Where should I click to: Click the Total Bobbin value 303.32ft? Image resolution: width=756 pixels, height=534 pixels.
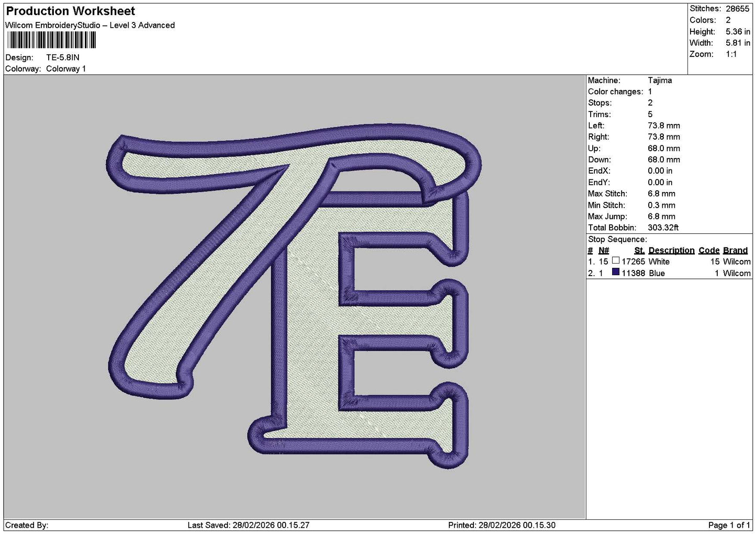point(663,228)
